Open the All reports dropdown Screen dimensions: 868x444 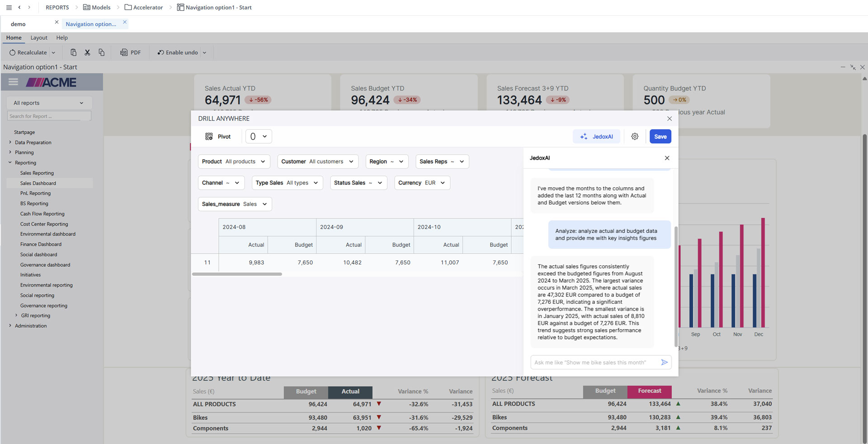[x=49, y=103]
